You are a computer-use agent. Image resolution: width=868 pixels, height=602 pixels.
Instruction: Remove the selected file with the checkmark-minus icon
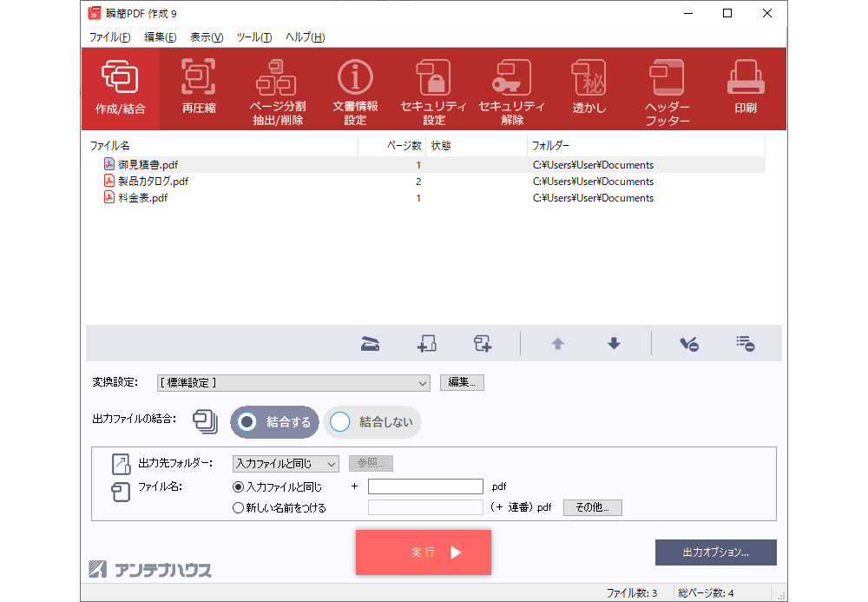tap(689, 344)
